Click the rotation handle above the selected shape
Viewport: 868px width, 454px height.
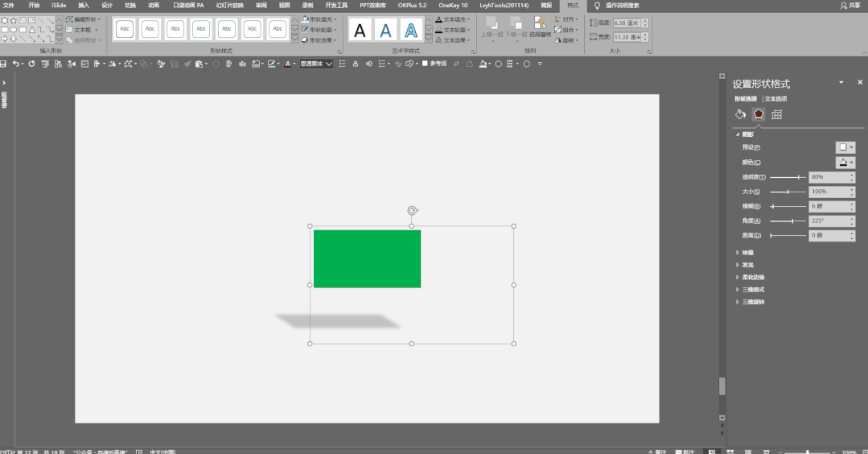pyautogui.click(x=412, y=211)
